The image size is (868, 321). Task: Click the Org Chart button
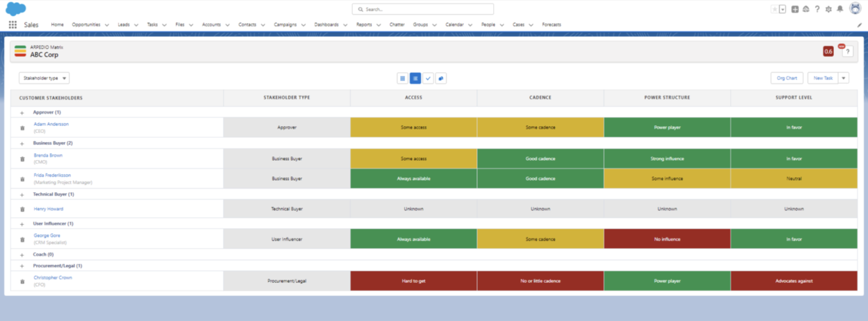(787, 79)
